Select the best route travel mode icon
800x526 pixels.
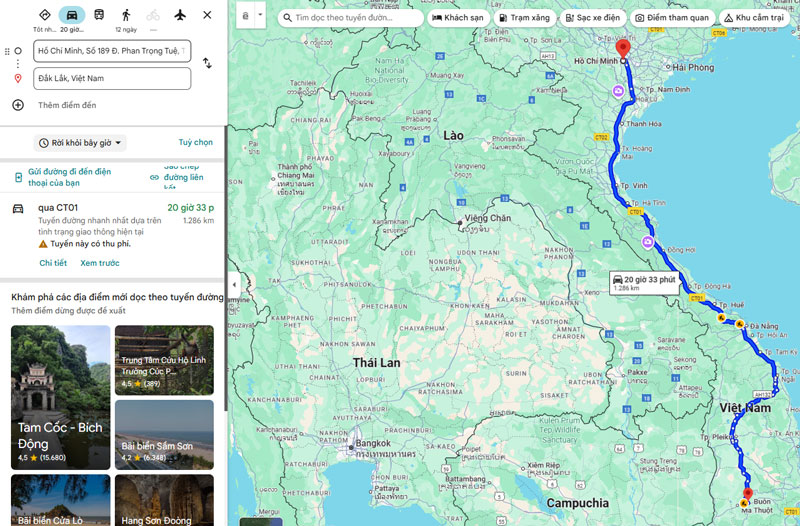[x=44, y=15]
